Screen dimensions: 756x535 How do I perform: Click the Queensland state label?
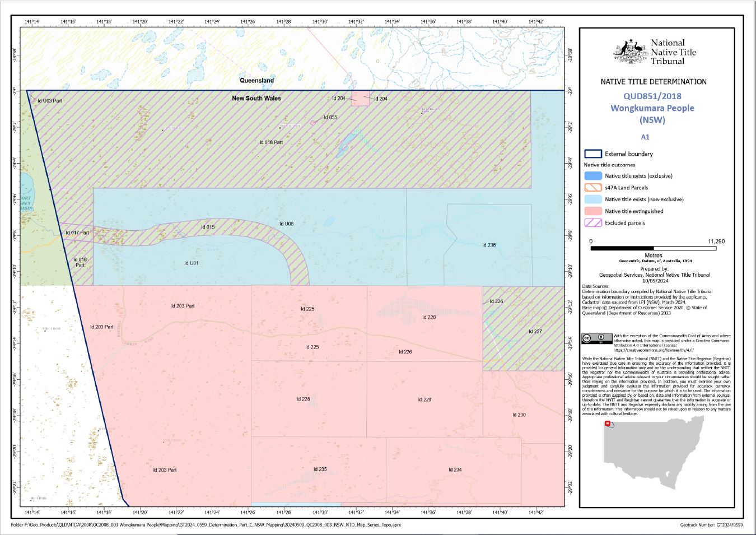(257, 81)
